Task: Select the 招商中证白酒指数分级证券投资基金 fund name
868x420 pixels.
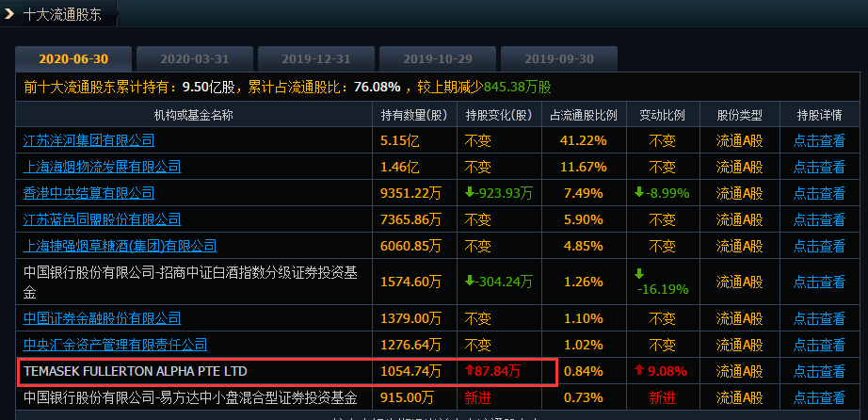Action: tap(190, 282)
